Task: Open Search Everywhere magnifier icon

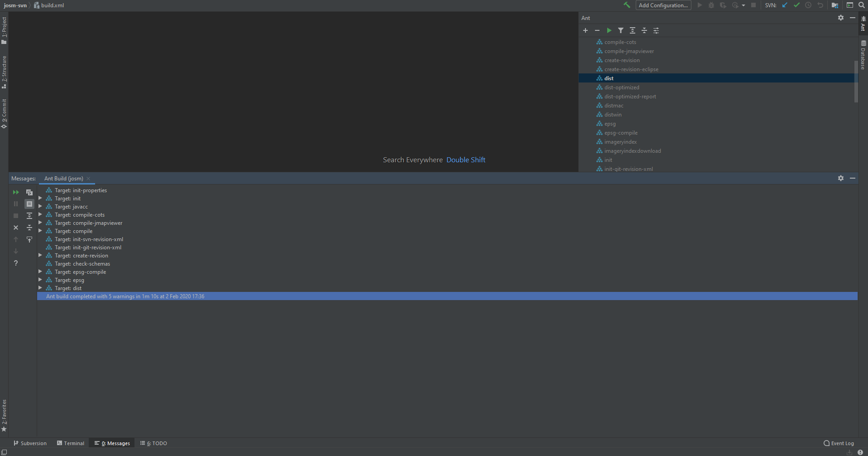Action: pos(861,5)
